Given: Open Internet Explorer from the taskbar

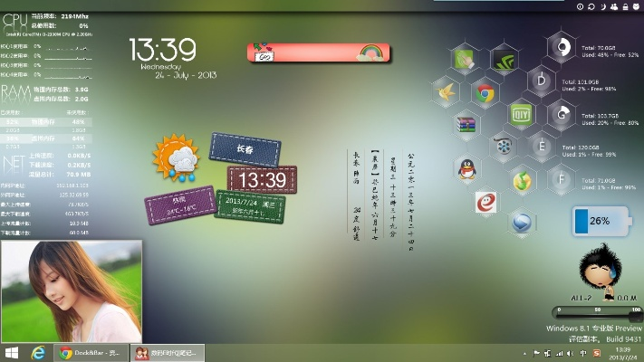Looking at the screenshot, I should [x=39, y=352].
